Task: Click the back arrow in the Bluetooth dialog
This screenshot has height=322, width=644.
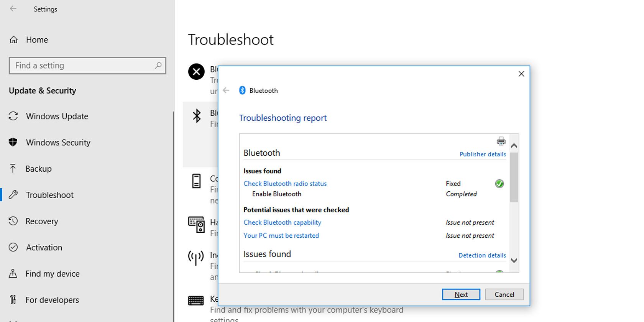Action: pyautogui.click(x=226, y=90)
